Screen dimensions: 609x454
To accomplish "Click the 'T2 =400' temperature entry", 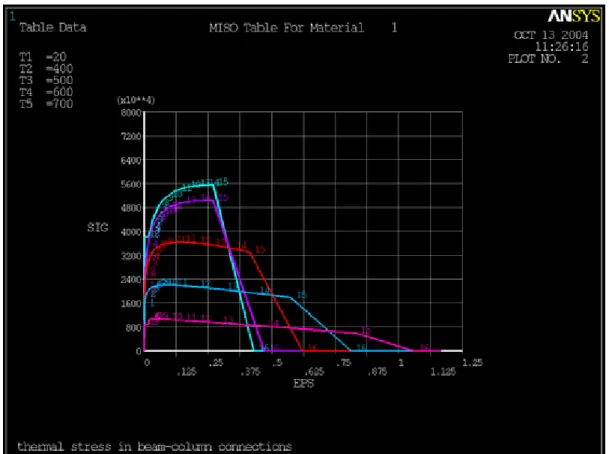I will coord(46,69).
